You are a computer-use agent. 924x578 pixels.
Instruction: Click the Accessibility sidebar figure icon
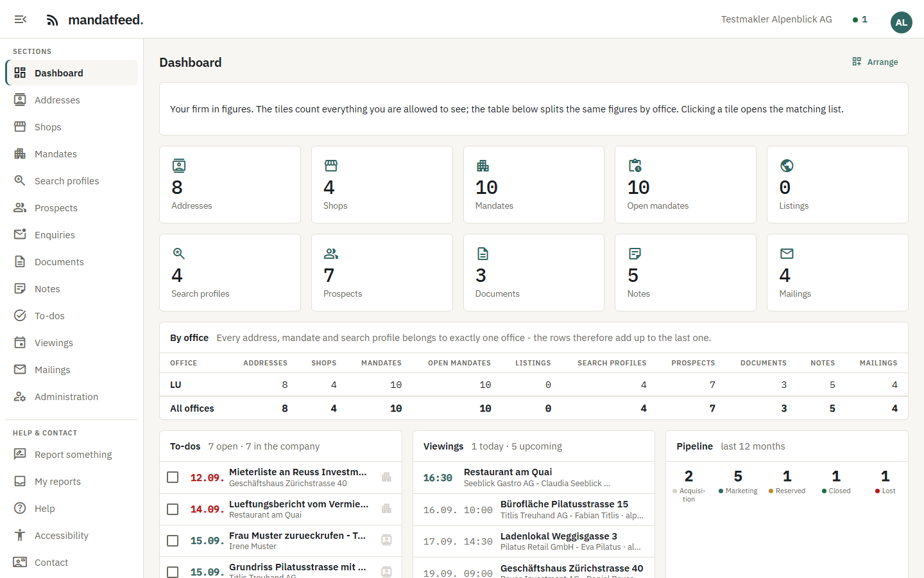coord(20,535)
